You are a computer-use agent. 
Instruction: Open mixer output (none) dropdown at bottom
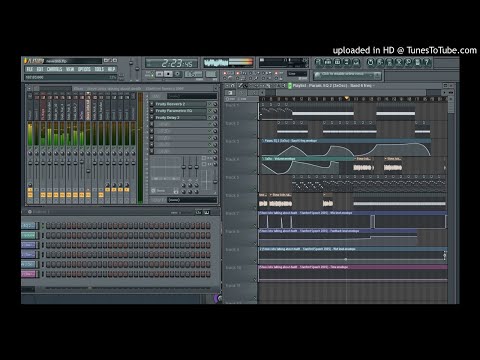[x=192, y=200]
